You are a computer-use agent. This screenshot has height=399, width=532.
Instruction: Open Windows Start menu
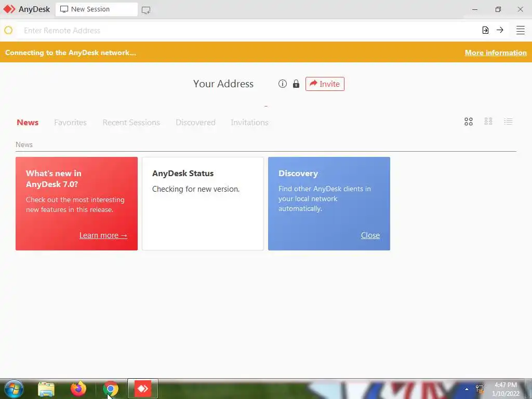(x=14, y=389)
